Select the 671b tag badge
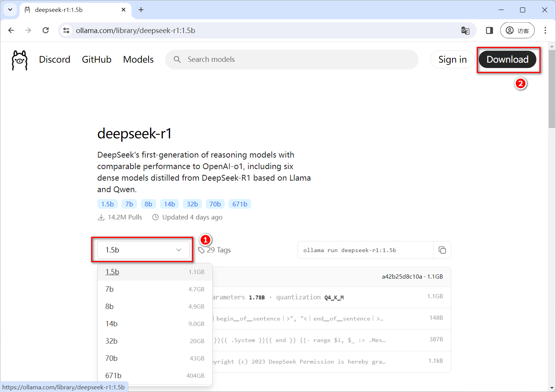 click(240, 204)
